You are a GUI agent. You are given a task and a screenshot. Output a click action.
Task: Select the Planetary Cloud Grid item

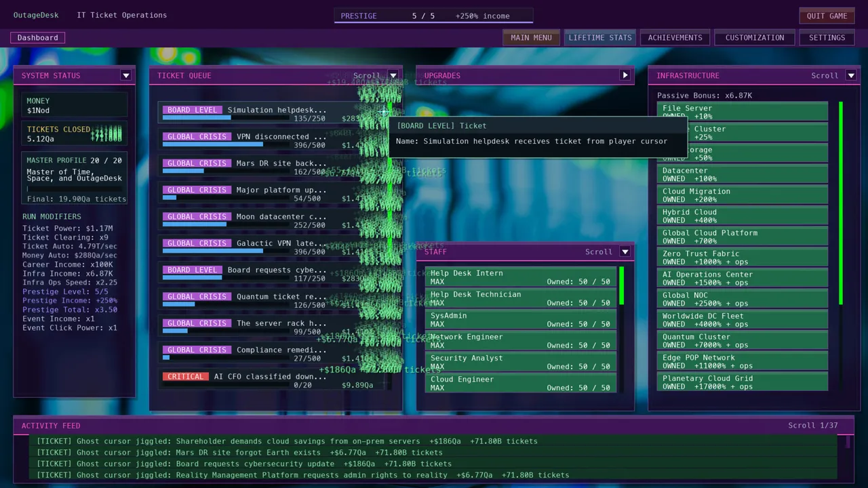743,382
